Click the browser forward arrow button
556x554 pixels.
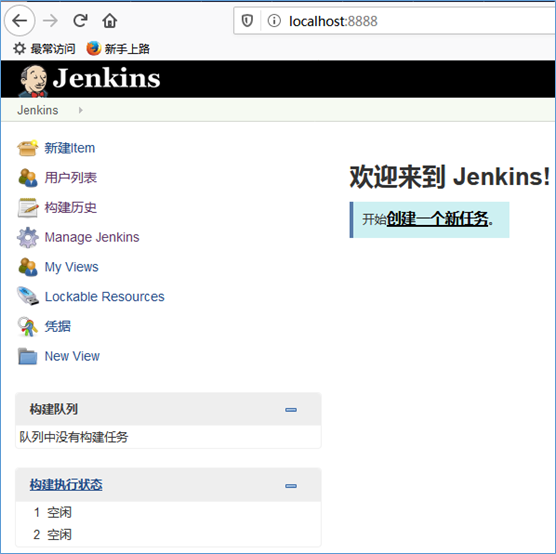(x=50, y=21)
